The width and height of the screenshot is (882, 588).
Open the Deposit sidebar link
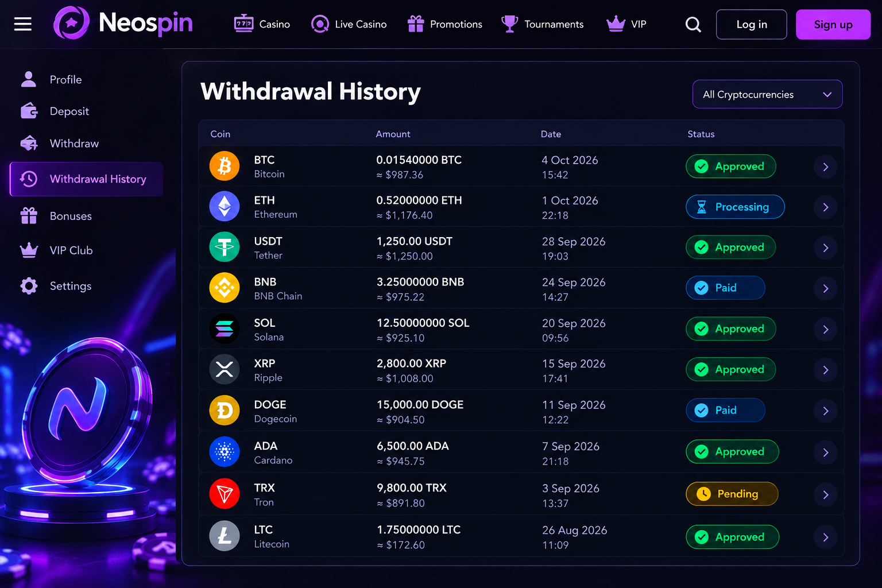(x=55, y=111)
